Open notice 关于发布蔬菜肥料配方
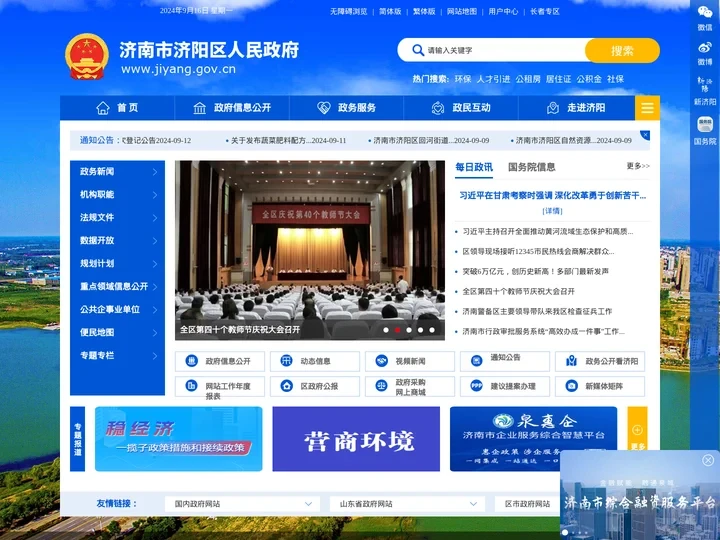The height and width of the screenshot is (540, 720). (x=288, y=141)
